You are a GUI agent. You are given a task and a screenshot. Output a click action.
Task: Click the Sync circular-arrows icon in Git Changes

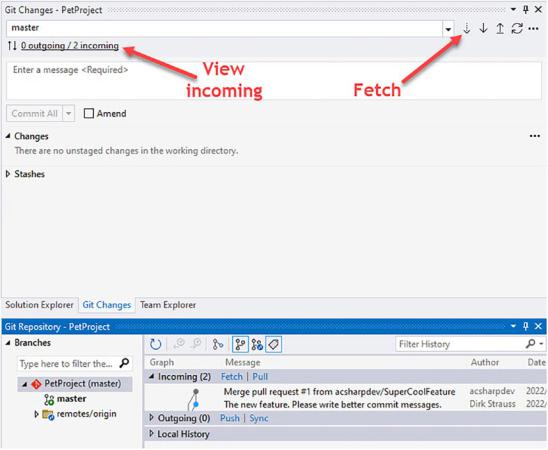(x=517, y=28)
